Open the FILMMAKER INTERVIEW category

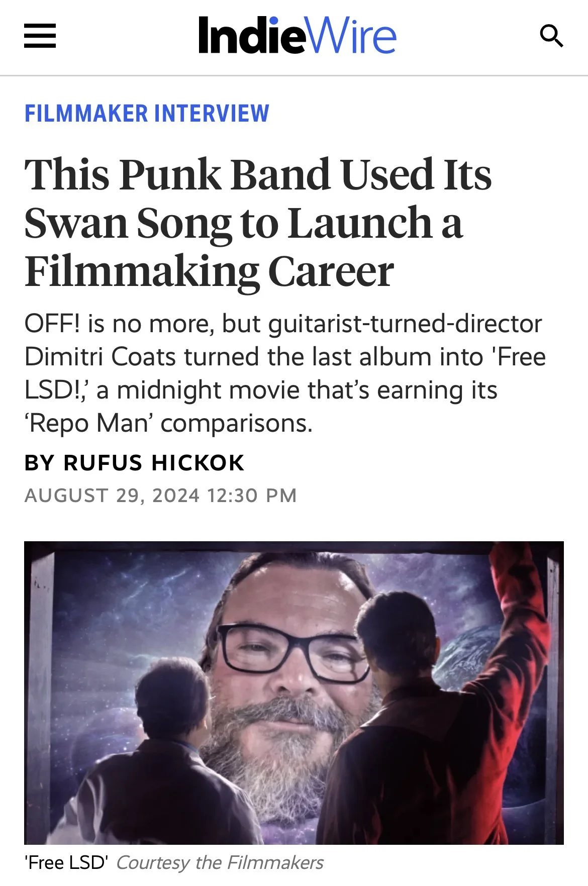[x=147, y=113]
